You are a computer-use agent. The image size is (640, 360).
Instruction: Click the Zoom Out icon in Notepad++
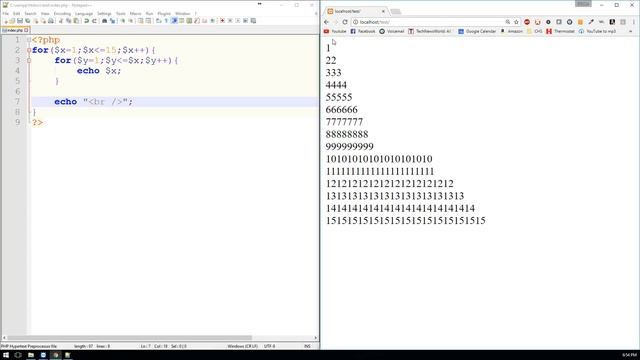[130, 21]
